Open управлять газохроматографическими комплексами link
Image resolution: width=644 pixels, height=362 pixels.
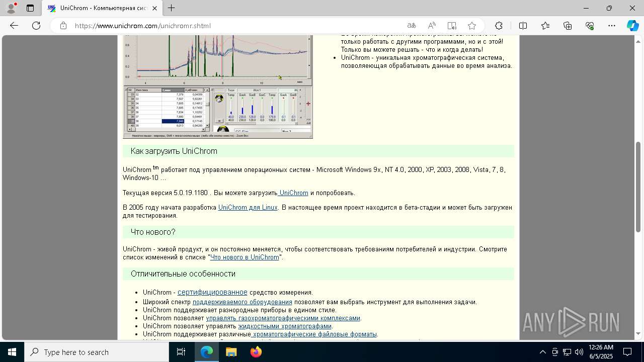pos(283,318)
